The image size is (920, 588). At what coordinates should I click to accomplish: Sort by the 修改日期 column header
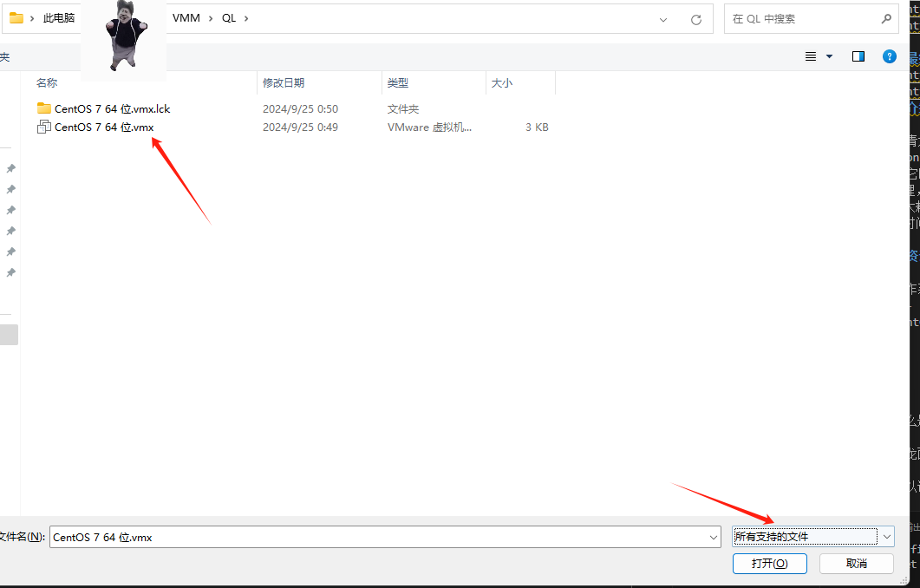click(284, 83)
